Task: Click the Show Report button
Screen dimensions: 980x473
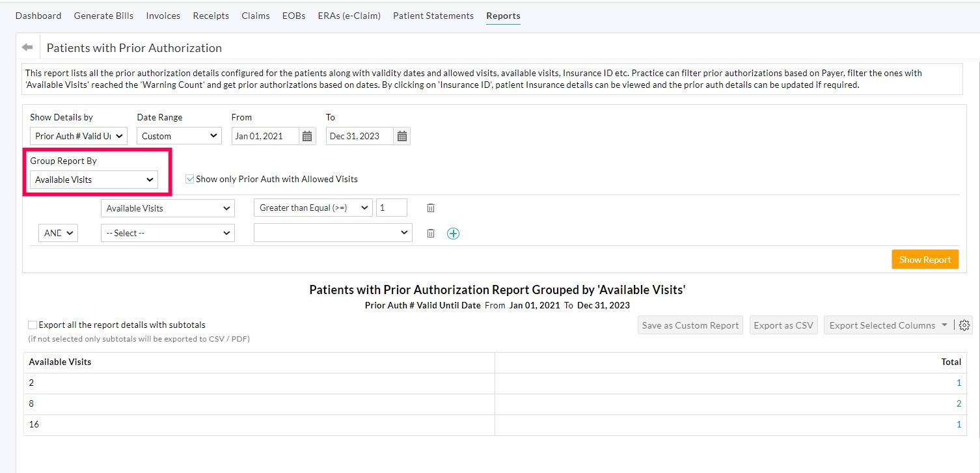Action: coord(925,259)
